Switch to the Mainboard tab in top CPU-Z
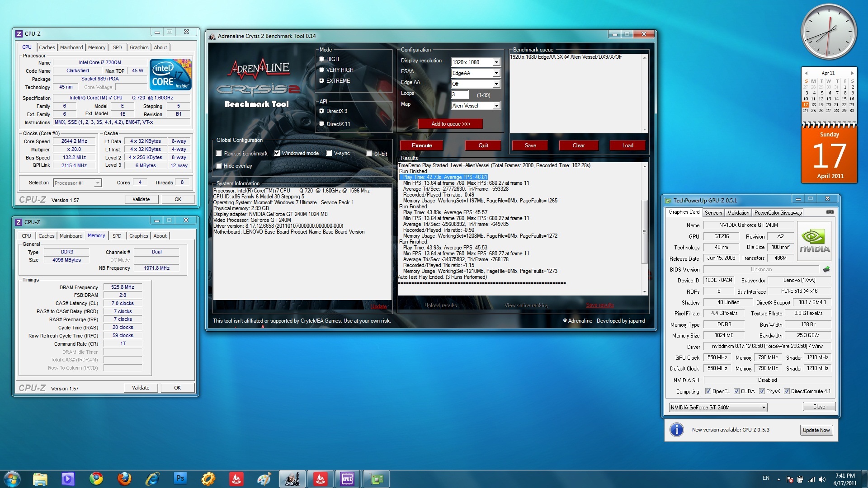The width and height of the screenshot is (868, 488). tap(71, 47)
